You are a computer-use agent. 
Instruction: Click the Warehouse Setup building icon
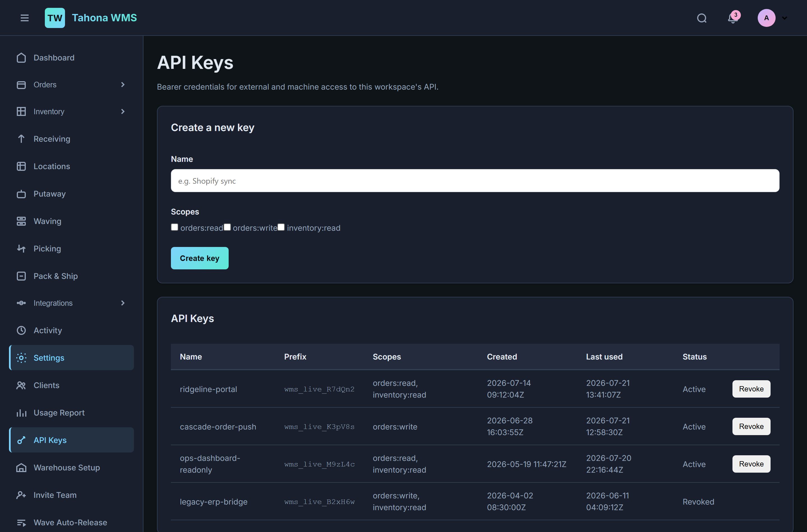[x=21, y=468]
